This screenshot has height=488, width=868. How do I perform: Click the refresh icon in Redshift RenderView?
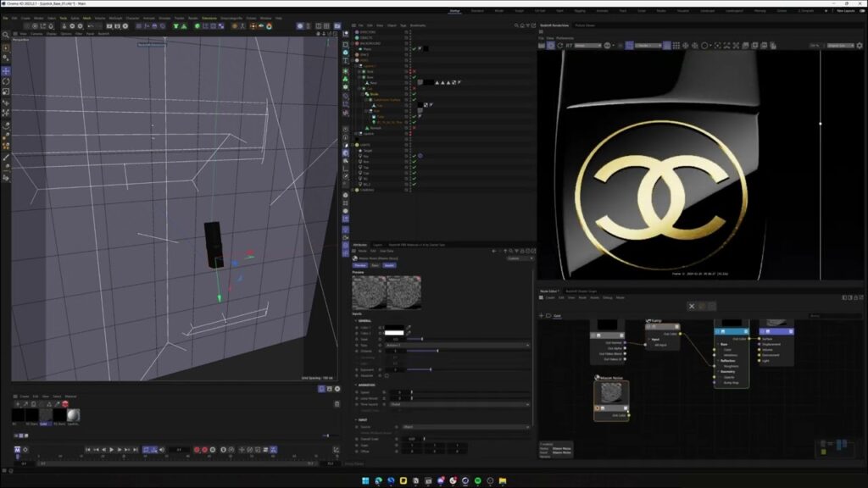click(559, 46)
